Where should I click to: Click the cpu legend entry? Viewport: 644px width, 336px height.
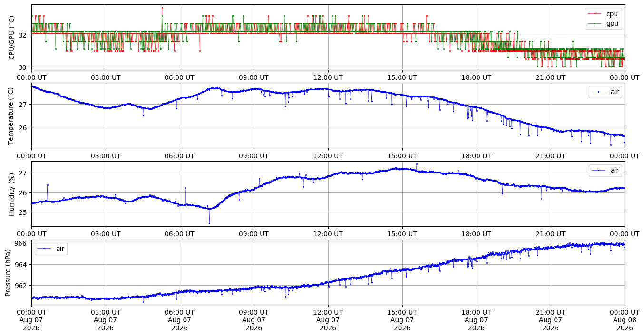604,14
